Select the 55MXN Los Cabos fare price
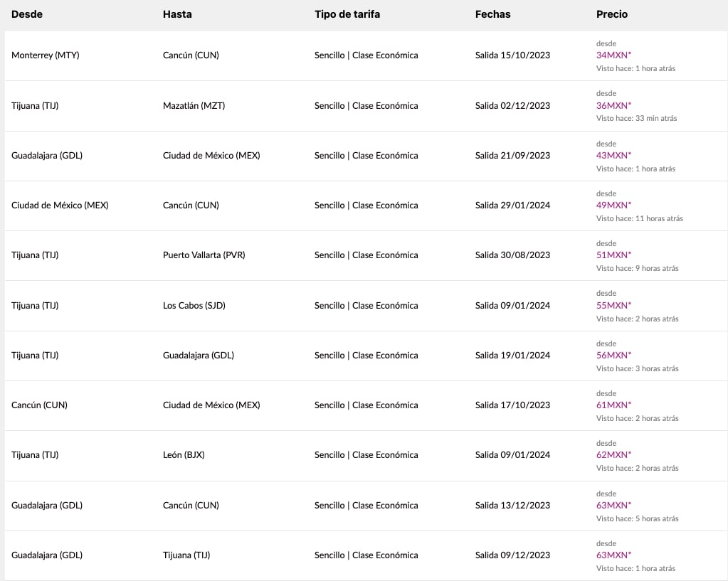 click(613, 305)
